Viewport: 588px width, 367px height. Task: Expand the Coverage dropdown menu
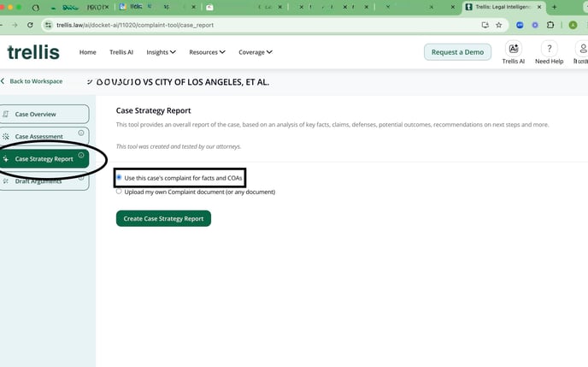[256, 52]
